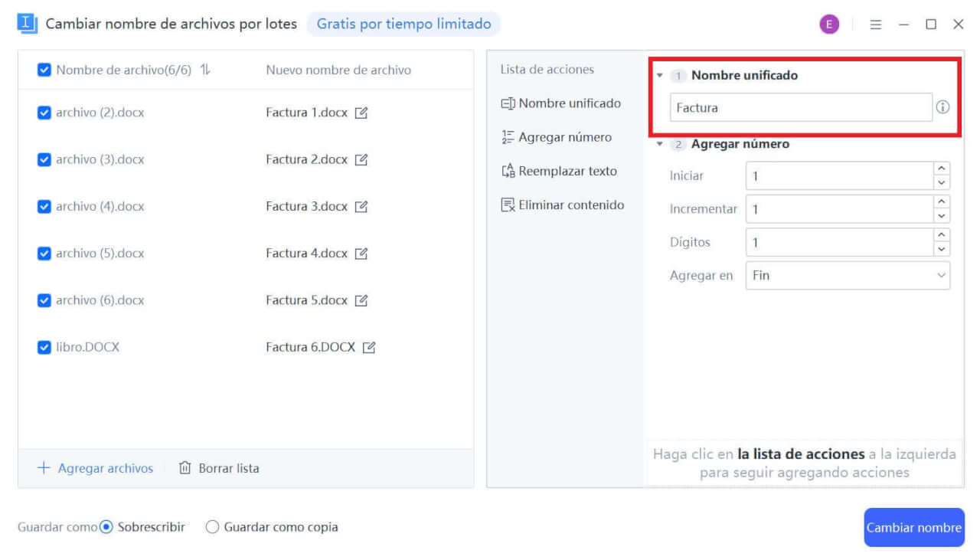This screenshot has width=980, height=560.
Task: Open the user avatar E in the titlebar
Action: 829,24
